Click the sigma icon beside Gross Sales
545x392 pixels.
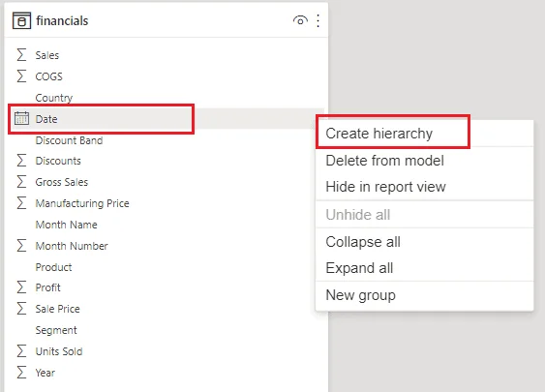tap(21, 182)
